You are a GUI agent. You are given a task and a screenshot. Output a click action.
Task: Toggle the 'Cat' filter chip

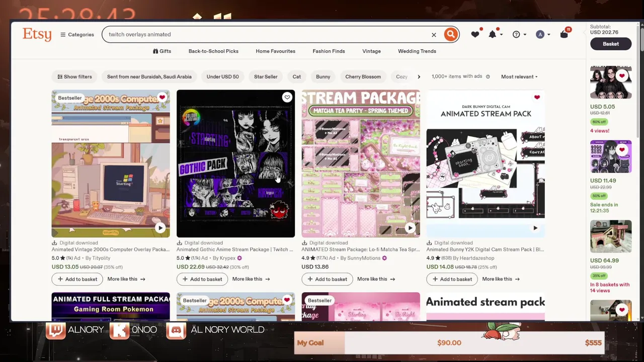[x=297, y=77]
